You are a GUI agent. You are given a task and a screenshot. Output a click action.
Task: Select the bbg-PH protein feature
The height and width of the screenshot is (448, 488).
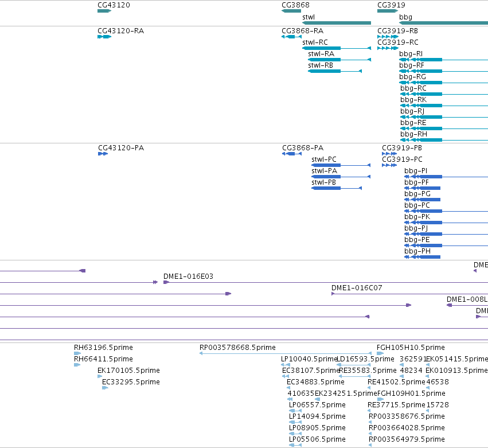(422, 257)
